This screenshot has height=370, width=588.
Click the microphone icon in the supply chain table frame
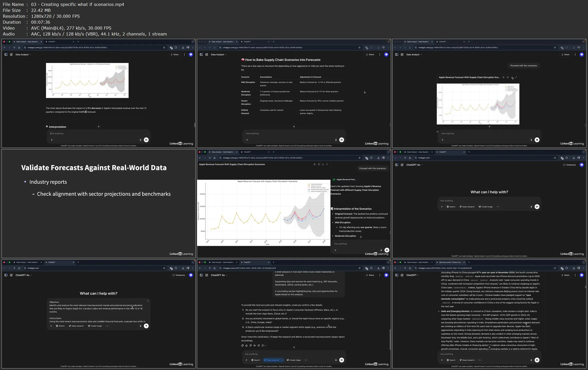tap(336, 140)
